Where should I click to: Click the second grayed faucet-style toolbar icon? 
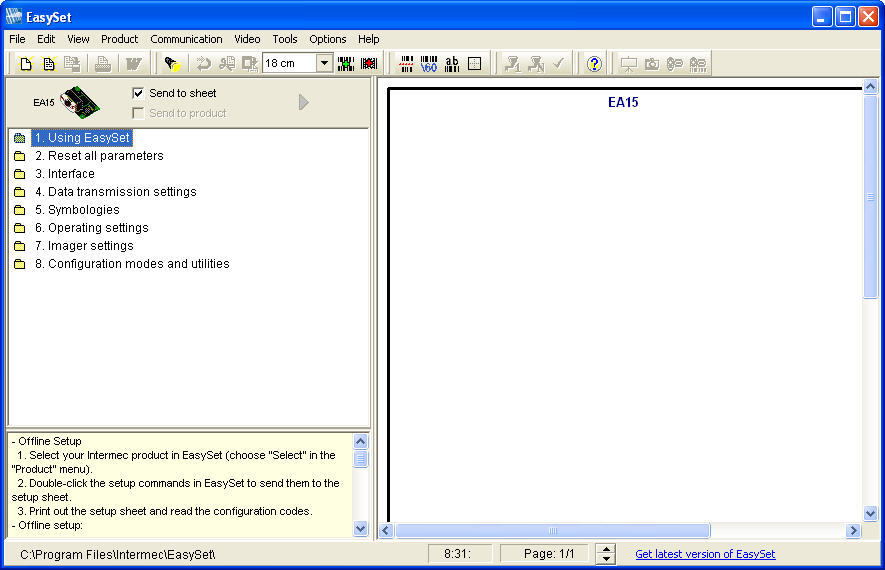coord(535,63)
